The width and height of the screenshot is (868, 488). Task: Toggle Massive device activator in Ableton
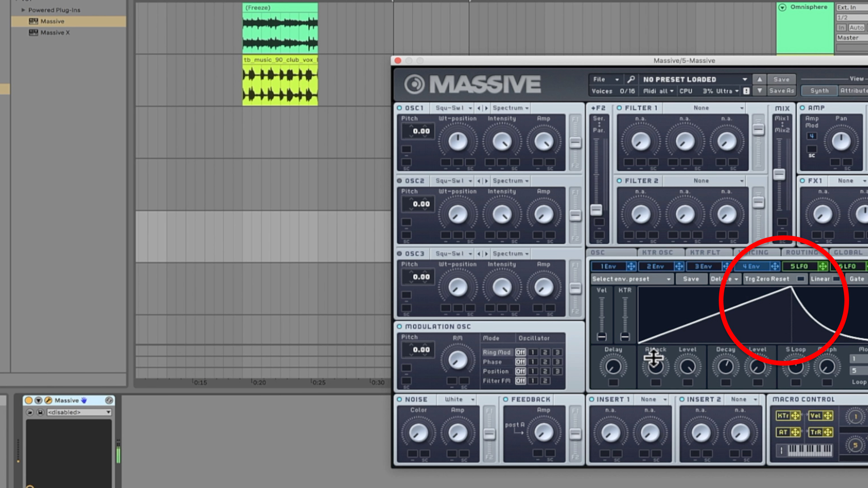(x=28, y=400)
